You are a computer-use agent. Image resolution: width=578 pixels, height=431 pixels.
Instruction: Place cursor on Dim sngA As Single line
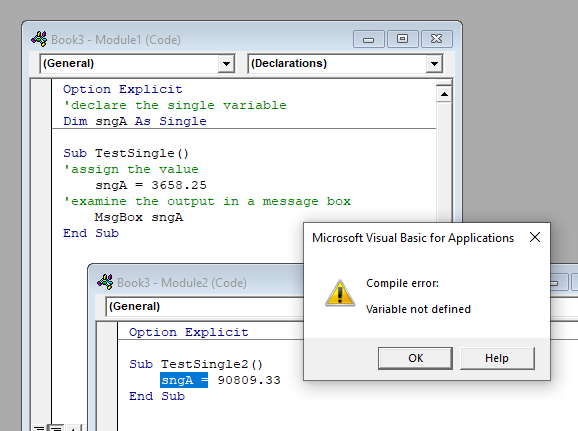coord(135,121)
